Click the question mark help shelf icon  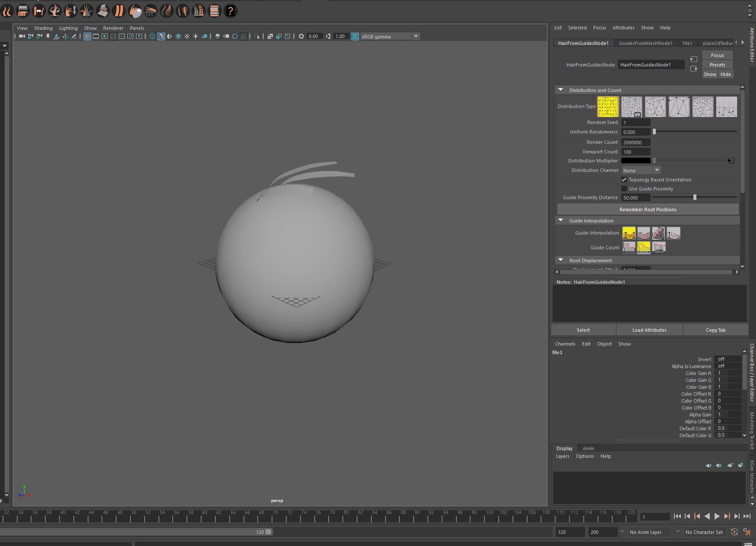[231, 11]
